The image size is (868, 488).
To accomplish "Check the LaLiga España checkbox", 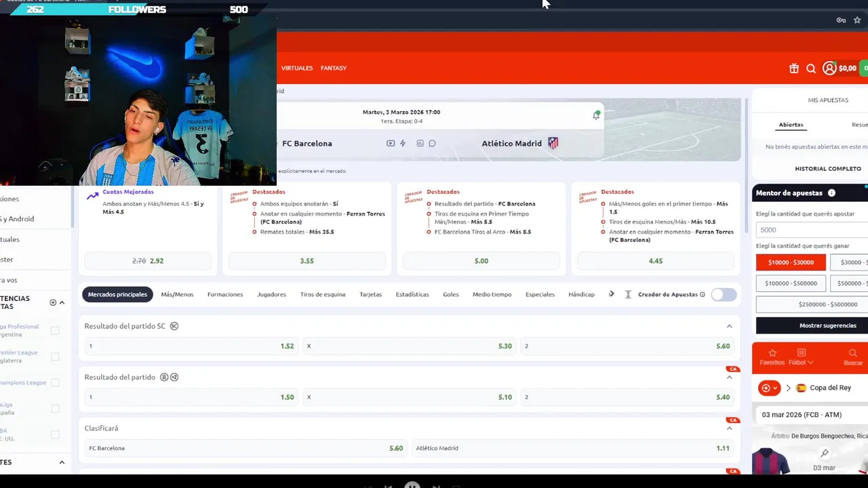I will click(x=55, y=409).
